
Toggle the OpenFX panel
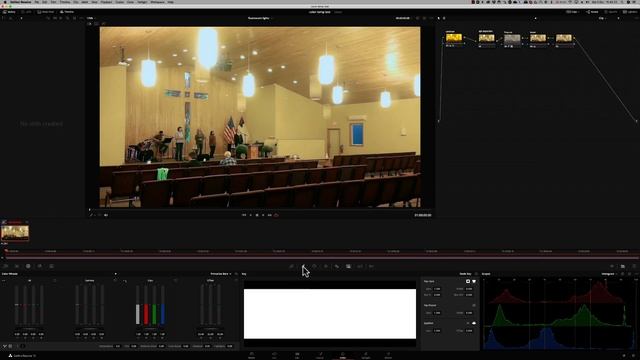tap(611, 12)
